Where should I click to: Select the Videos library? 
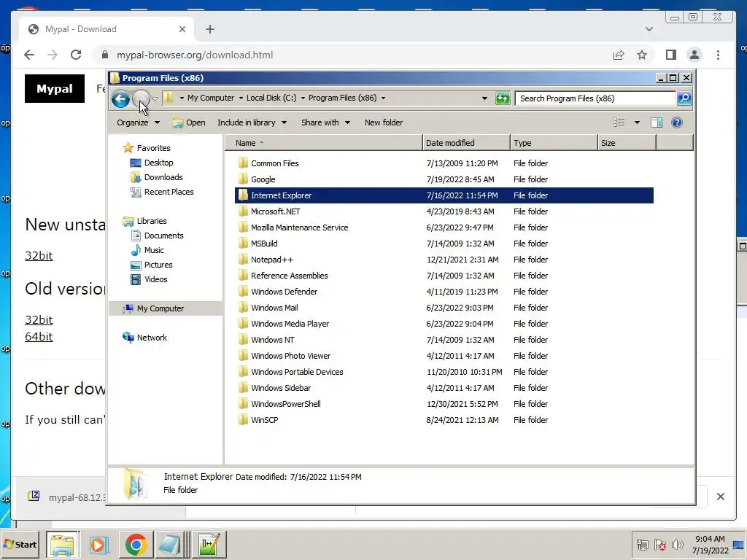[149, 279]
